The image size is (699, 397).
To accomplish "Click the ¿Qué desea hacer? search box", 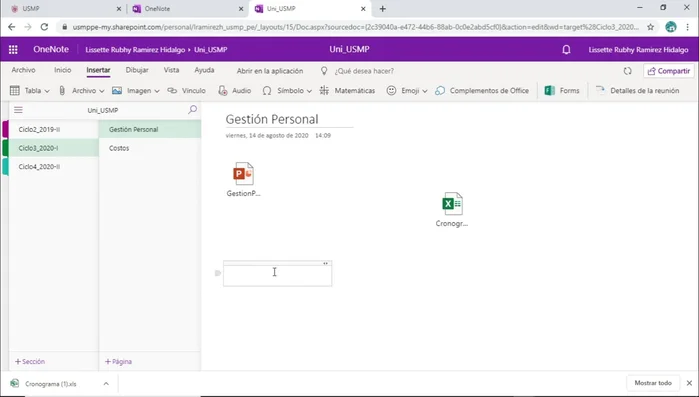I will coord(364,71).
